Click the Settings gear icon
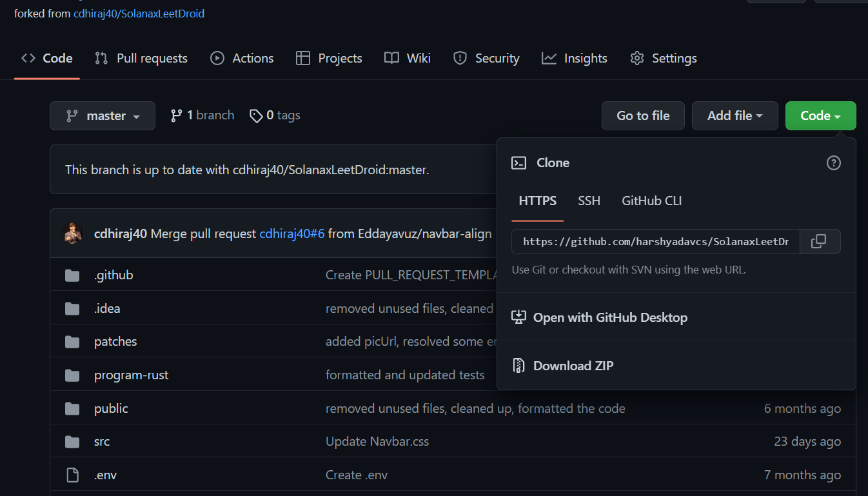Screen dimensions: 868x496 (637, 58)
